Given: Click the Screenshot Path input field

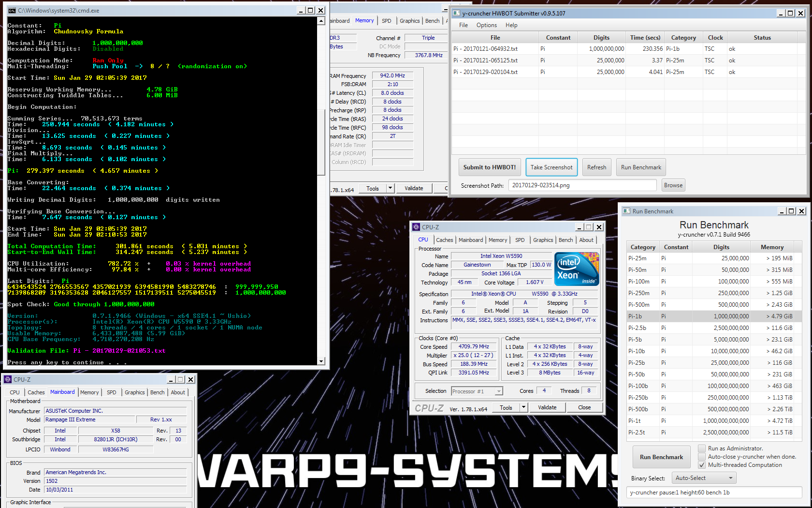Looking at the screenshot, I should [582, 185].
